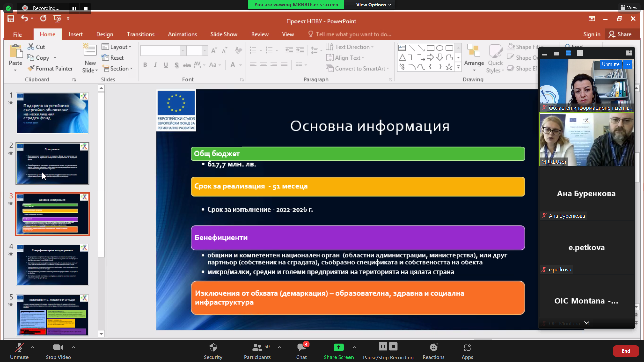Screen dimensions: 644x362
Task: Click the green Share Screen button
Action: [339, 351]
